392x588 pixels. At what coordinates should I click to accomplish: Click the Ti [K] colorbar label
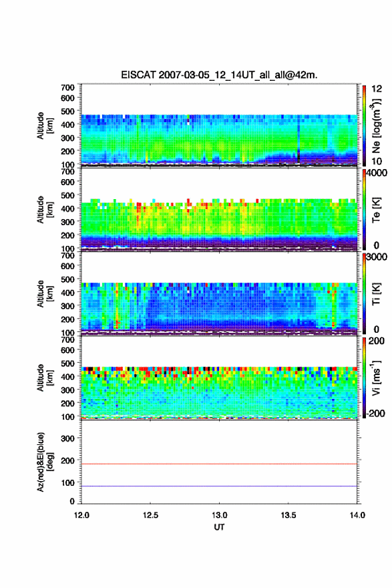376,294
